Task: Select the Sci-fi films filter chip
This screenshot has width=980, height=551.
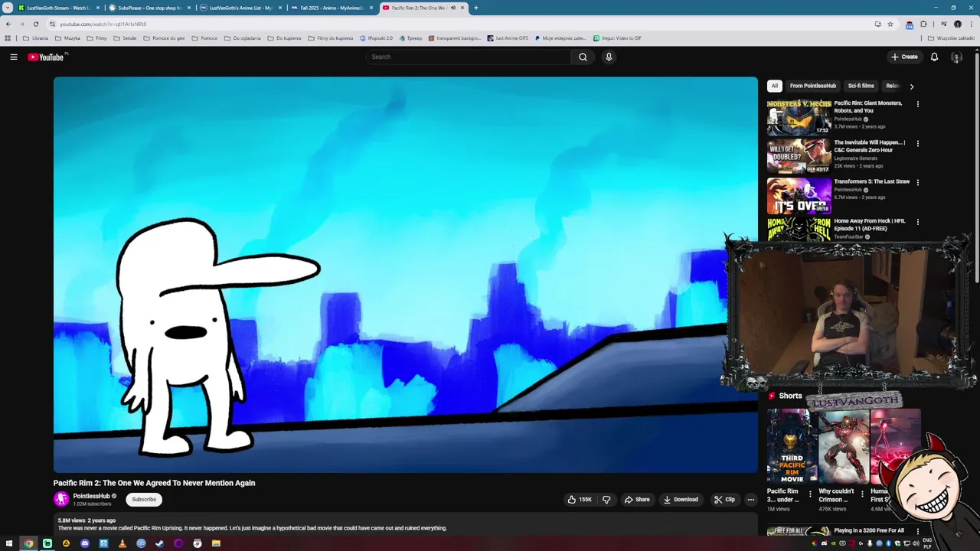Action: [861, 86]
